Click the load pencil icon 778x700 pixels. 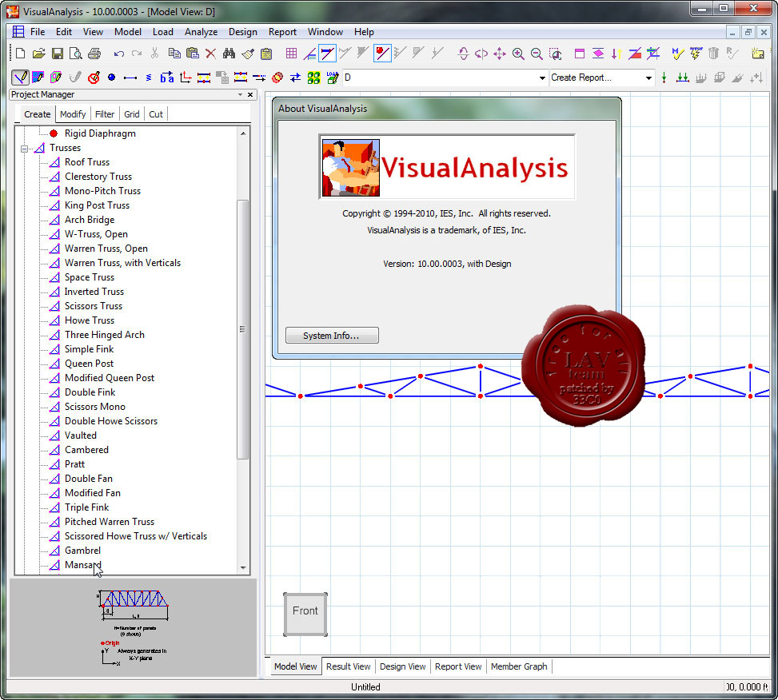pyautogui.click(x=333, y=78)
